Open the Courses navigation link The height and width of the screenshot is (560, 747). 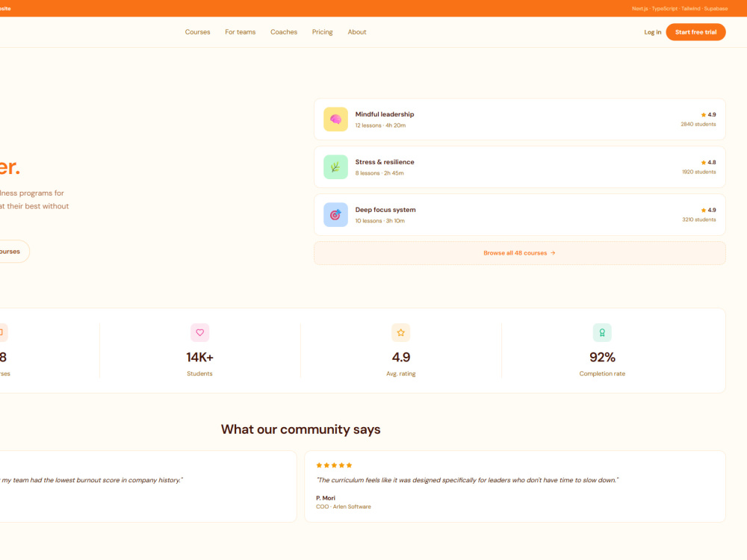coord(197,32)
